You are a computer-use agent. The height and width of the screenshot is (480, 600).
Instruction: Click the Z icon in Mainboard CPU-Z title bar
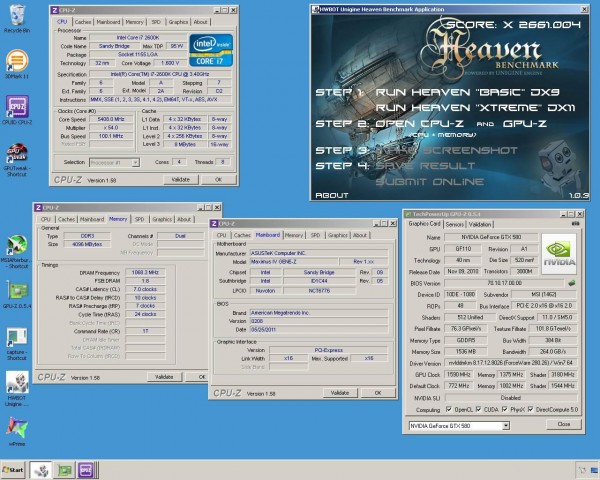point(214,224)
